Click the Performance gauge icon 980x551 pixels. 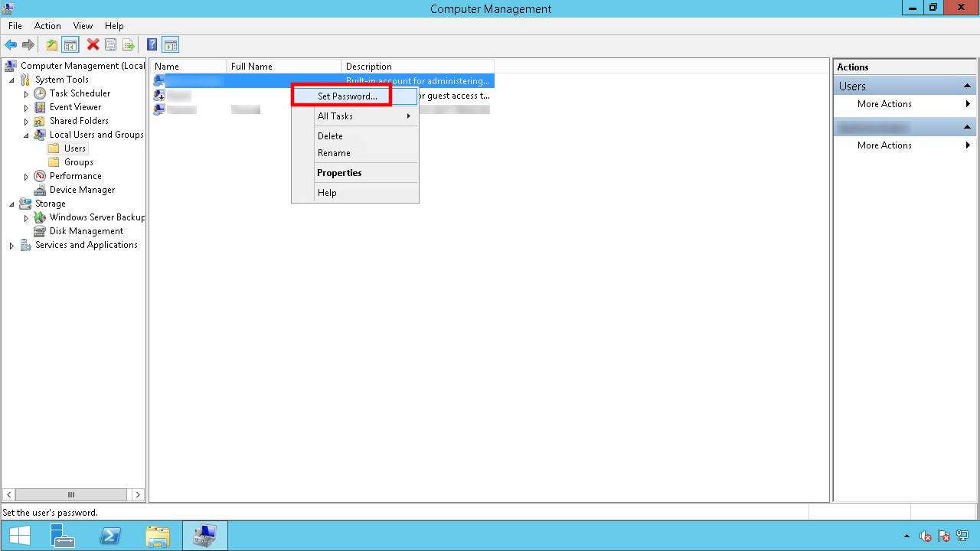point(40,176)
